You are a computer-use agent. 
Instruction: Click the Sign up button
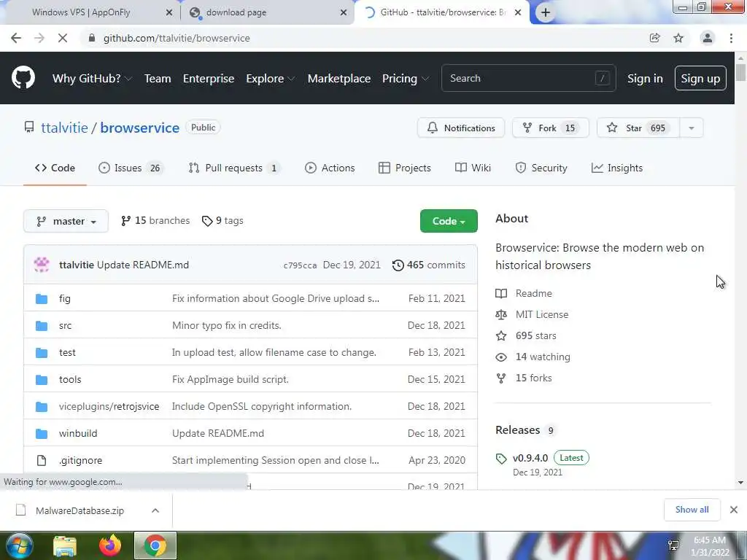coord(700,78)
